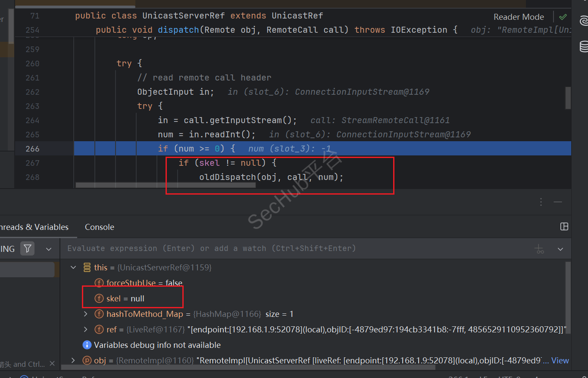Click the View link for obj value

click(560, 361)
